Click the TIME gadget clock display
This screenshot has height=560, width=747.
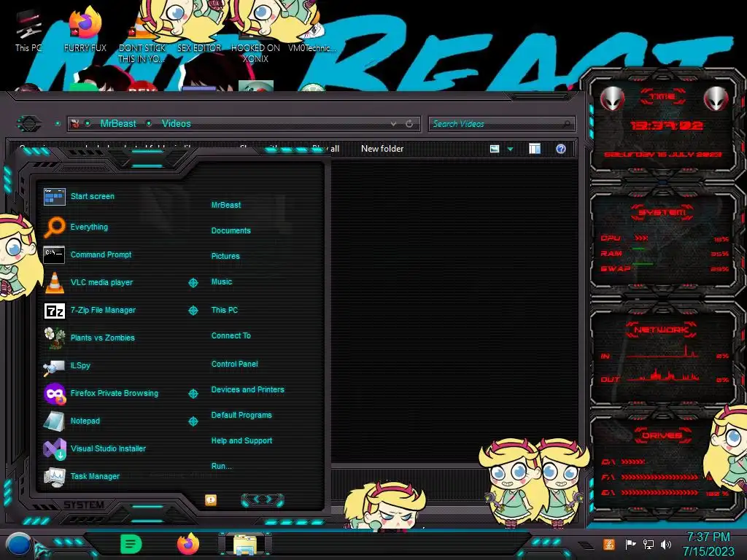pyautogui.click(x=666, y=125)
